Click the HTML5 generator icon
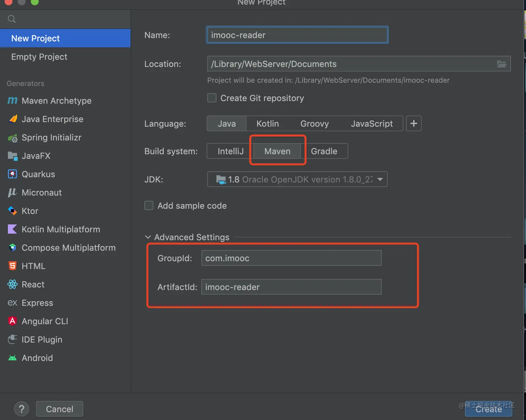 pyautogui.click(x=13, y=266)
